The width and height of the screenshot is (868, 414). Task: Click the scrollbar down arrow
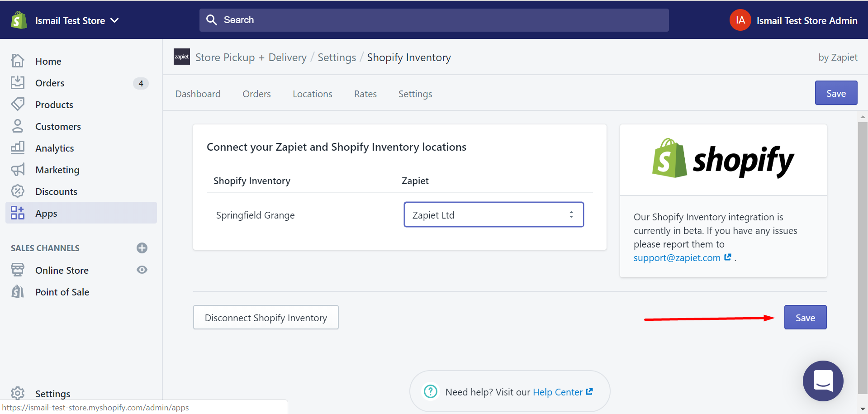863,409
